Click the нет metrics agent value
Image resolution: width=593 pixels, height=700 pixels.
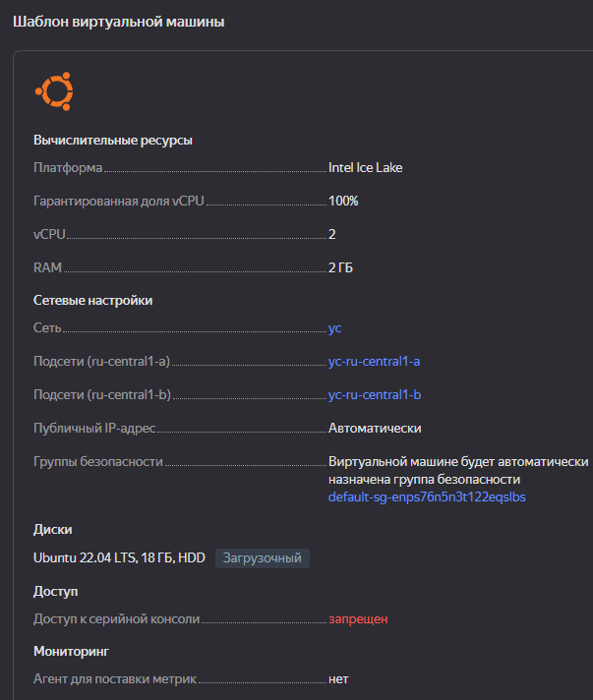[x=338, y=679]
